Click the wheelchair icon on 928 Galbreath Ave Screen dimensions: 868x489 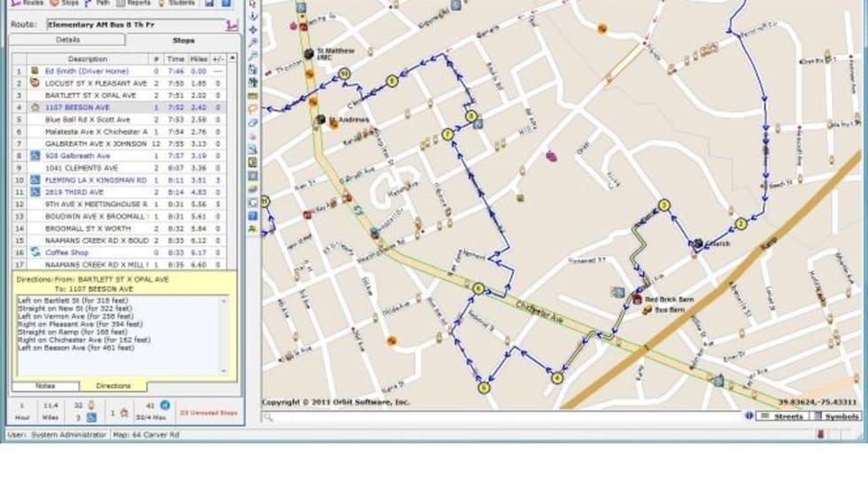35,155
